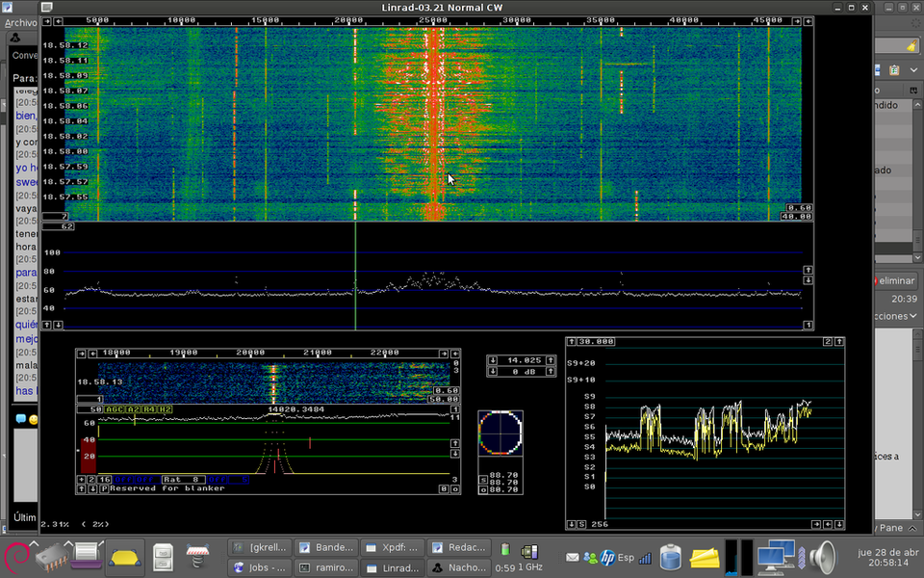Screen dimensions: 924x578
Task: Click the yellow folder icon in tray
Action: (x=705, y=557)
